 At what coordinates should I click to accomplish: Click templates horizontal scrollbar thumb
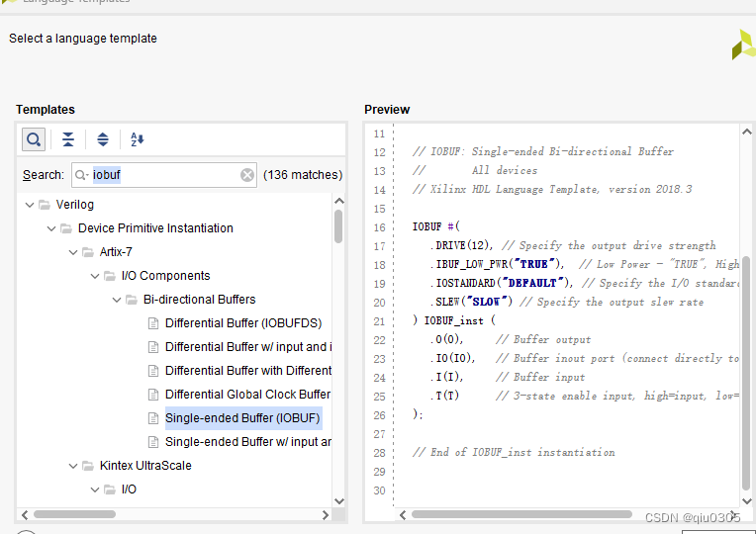(74, 515)
